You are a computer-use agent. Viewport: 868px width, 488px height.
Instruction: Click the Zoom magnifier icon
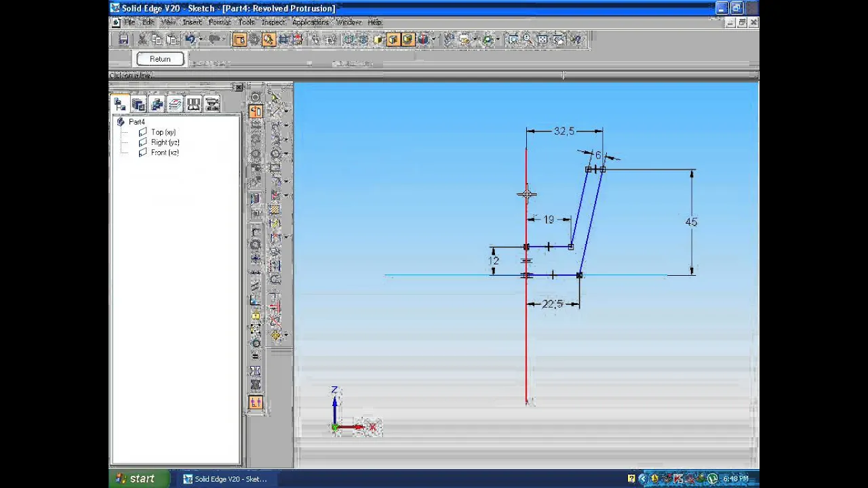pos(528,40)
